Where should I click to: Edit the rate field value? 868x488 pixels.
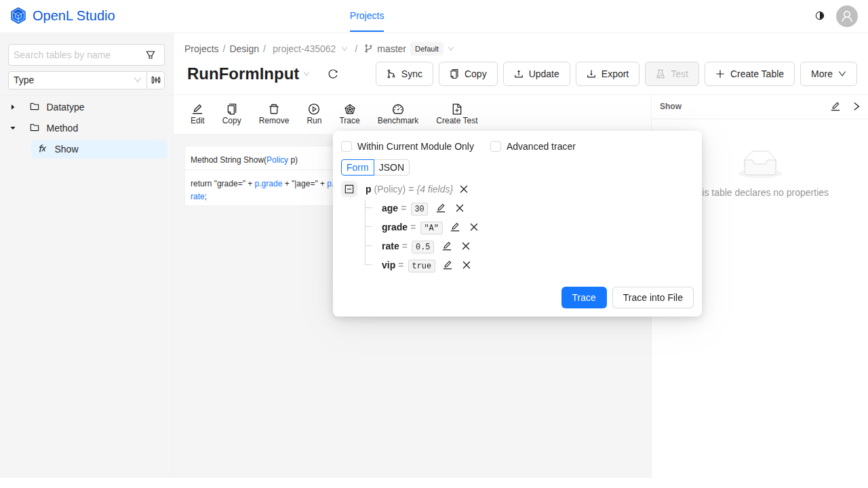click(447, 246)
